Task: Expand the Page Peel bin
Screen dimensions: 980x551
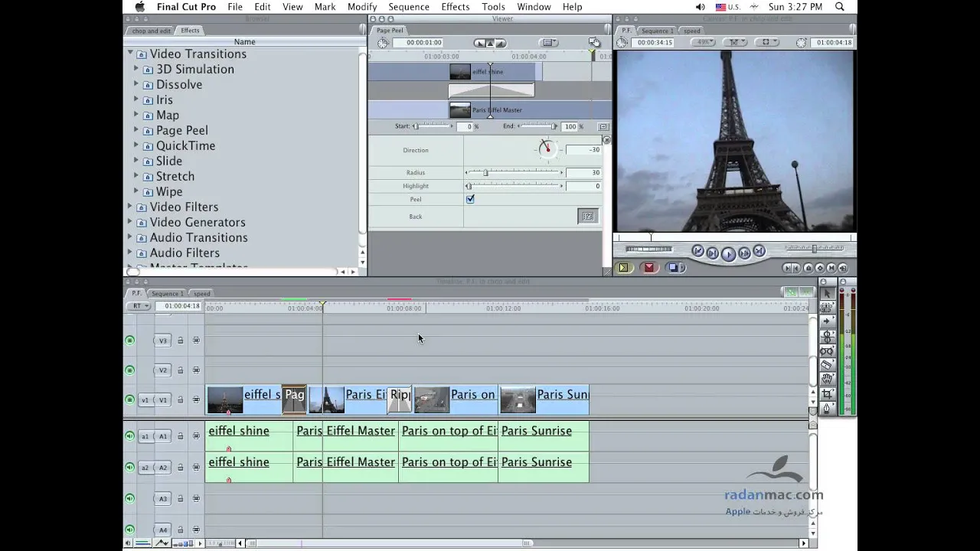Action: click(136, 130)
